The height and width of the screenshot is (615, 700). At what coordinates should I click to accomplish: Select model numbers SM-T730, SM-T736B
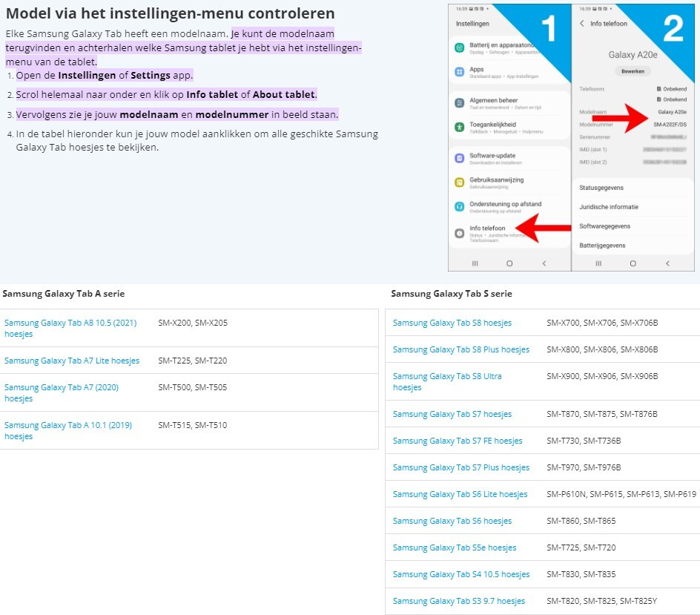(584, 441)
